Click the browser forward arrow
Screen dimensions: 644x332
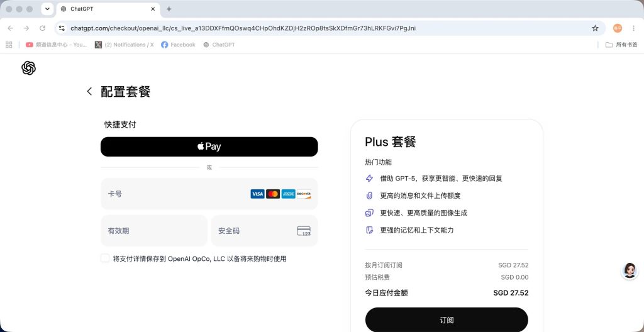click(26, 28)
